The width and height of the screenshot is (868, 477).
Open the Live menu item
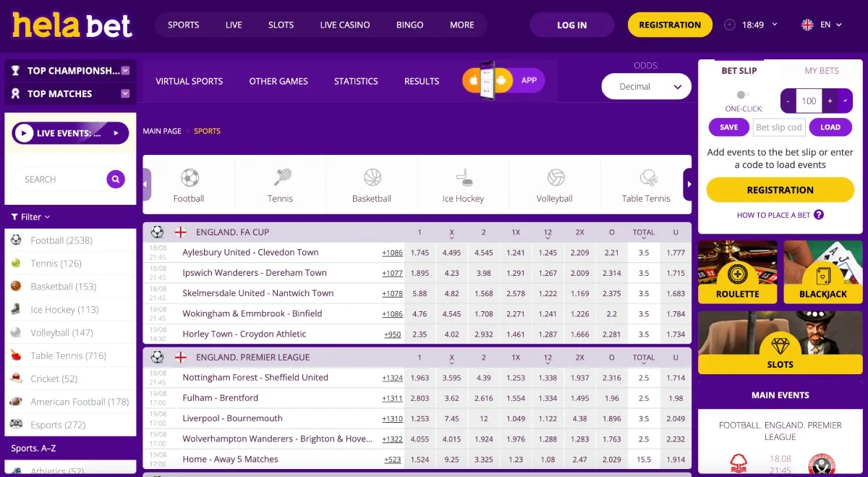pyautogui.click(x=234, y=25)
